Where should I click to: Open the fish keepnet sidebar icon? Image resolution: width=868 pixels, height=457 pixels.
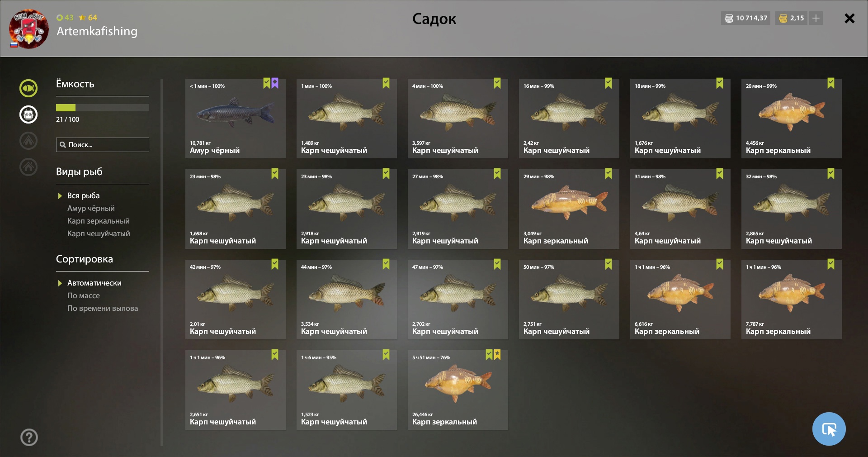coord(28,88)
